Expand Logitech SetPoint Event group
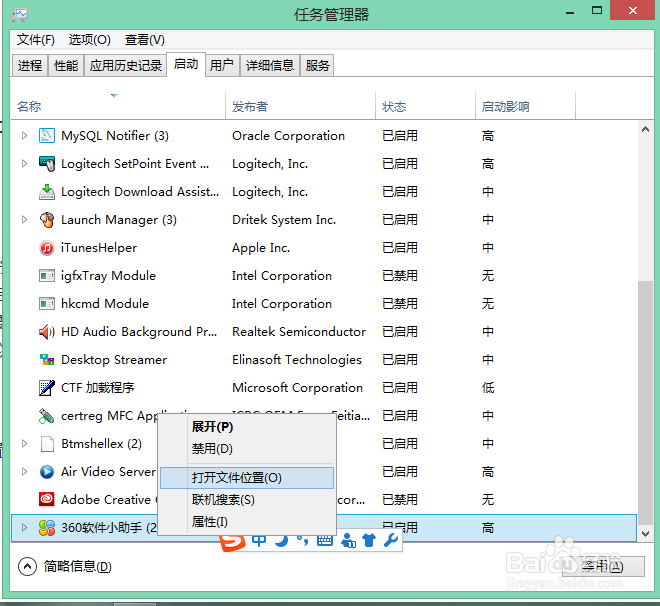 (24, 164)
